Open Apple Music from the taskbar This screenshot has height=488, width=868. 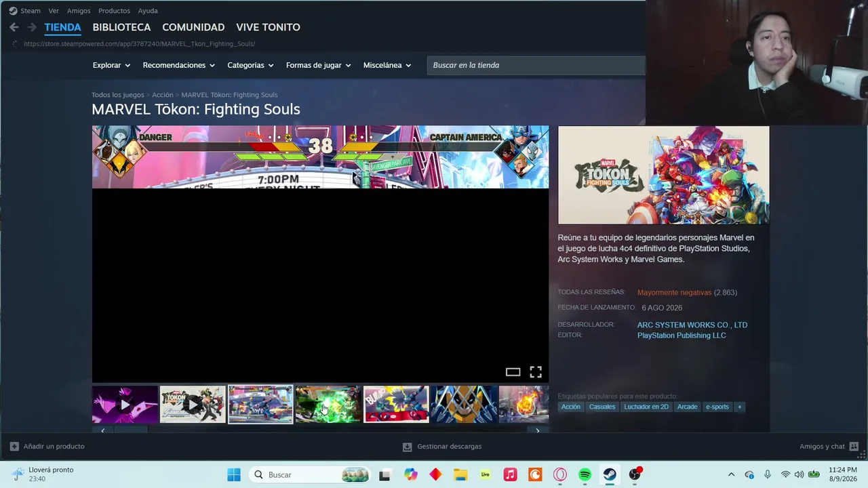click(511, 474)
